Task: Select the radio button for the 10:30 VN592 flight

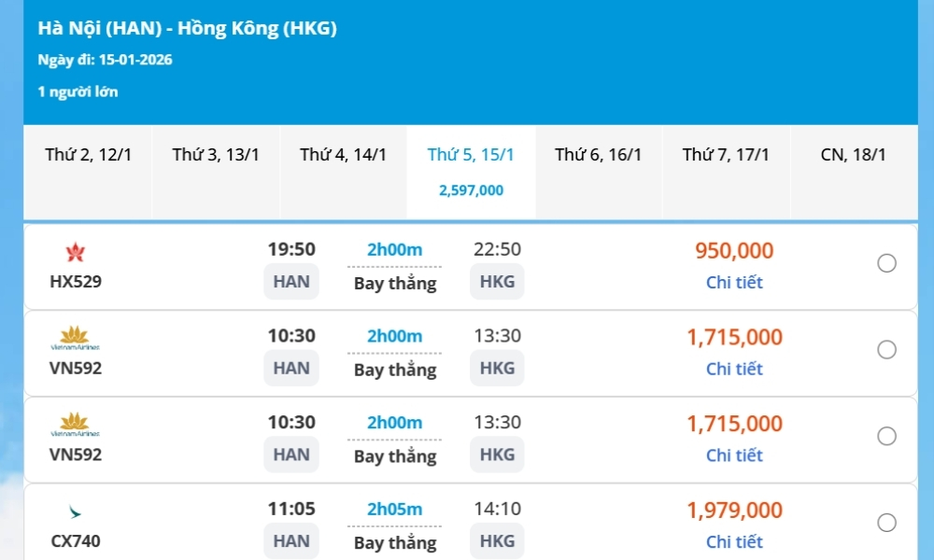Action: pyautogui.click(x=886, y=350)
